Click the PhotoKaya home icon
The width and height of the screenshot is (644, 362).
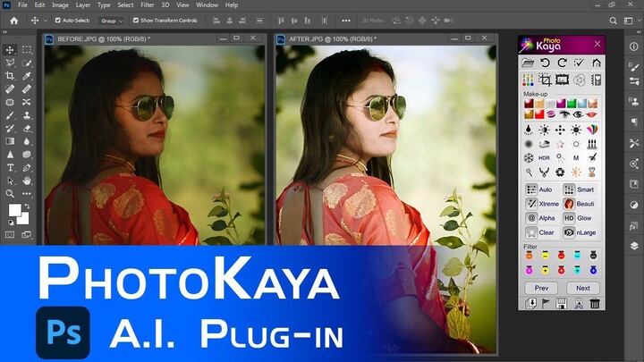click(x=597, y=63)
